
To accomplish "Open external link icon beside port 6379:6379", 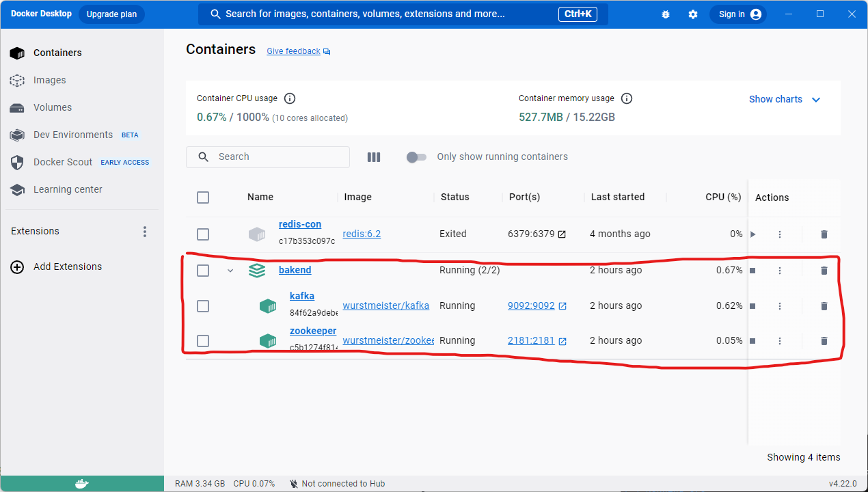I will point(562,234).
